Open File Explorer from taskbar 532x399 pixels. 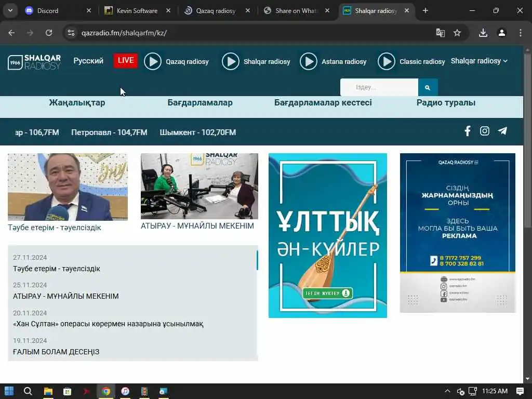point(48,391)
